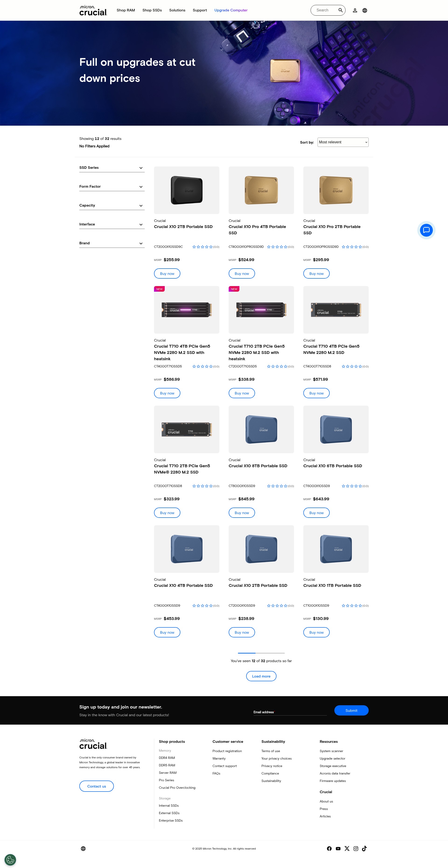Open the Support menu
Image resolution: width=448 pixels, height=868 pixels.
coord(200,10)
